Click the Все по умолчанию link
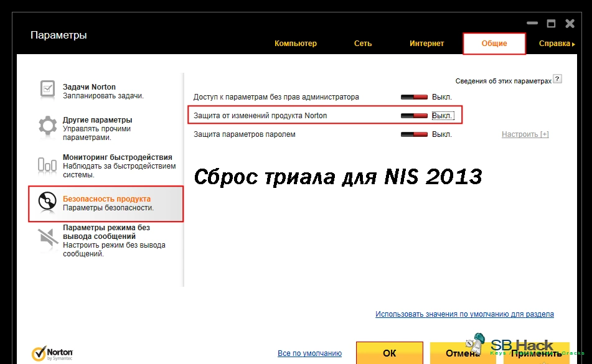 (309, 353)
